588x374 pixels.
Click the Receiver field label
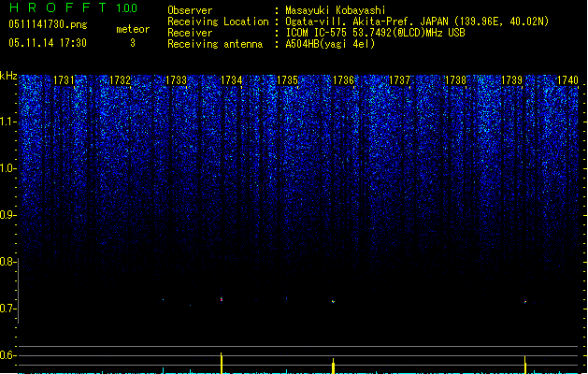pyautogui.click(x=190, y=33)
